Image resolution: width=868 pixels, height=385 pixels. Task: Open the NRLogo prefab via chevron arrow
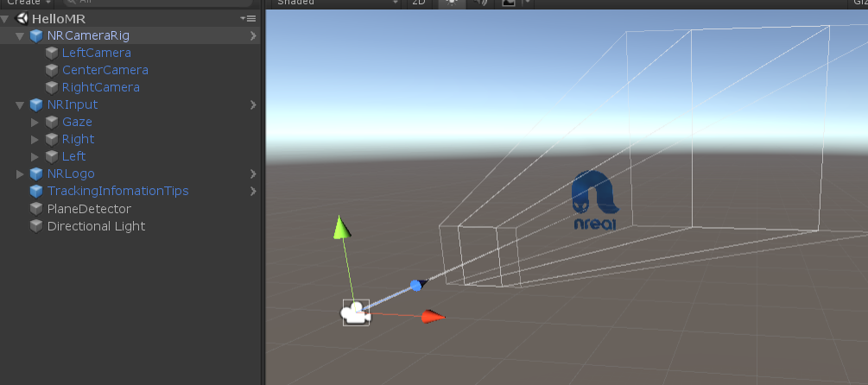(253, 174)
